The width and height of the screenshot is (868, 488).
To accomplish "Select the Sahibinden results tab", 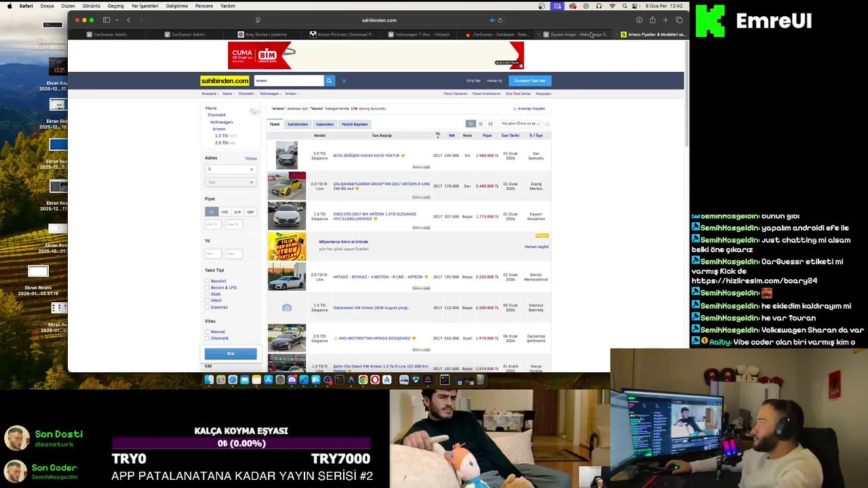I will coord(298,124).
